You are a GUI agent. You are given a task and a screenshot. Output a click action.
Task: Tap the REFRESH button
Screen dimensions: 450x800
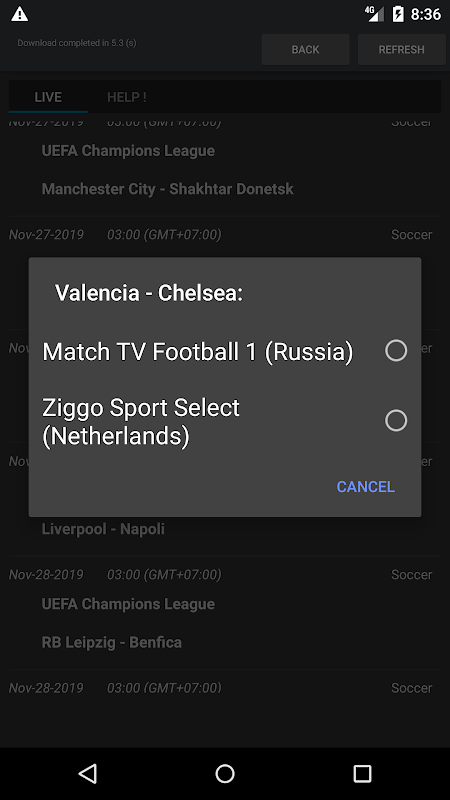pyautogui.click(x=401, y=49)
